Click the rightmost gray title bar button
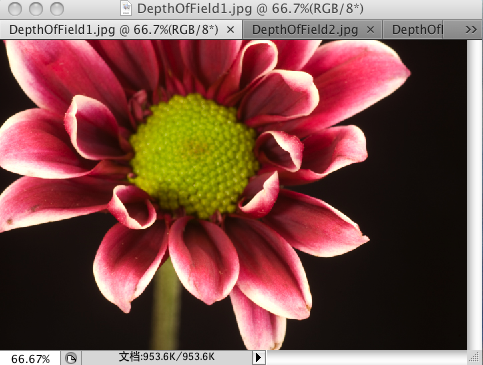Image resolution: width=483 pixels, height=365 pixels. click(57, 9)
